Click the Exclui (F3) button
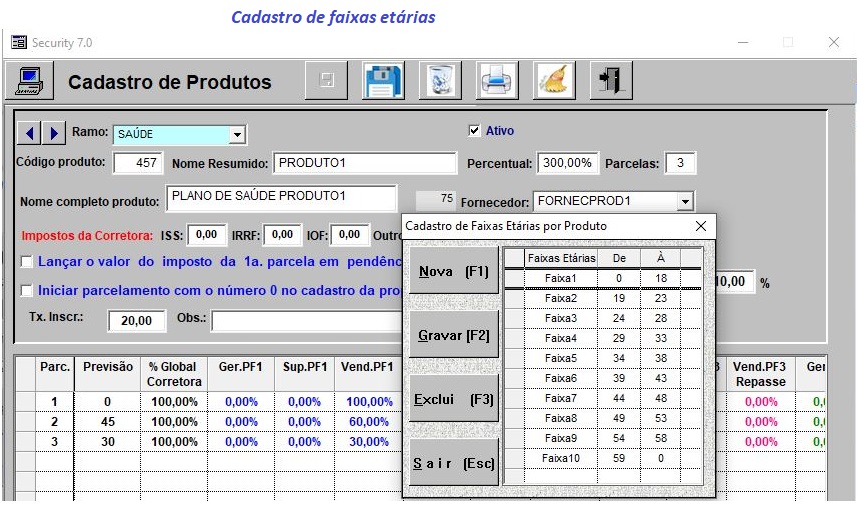 coord(454,399)
